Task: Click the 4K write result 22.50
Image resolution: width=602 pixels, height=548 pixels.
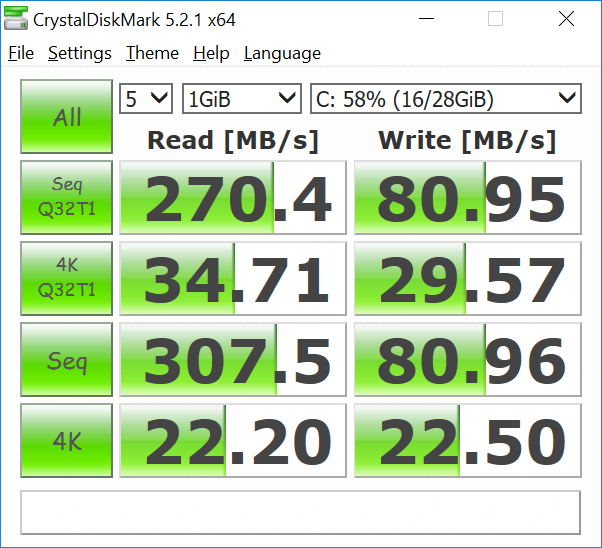Action: coord(468,440)
